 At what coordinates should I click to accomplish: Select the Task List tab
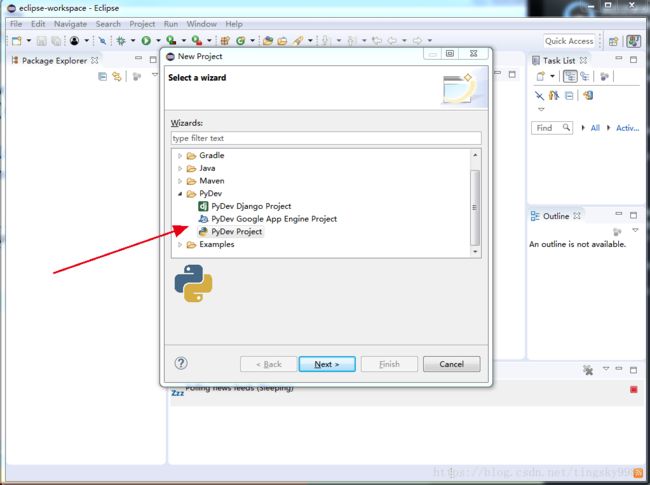pyautogui.click(x=559, y=61)
